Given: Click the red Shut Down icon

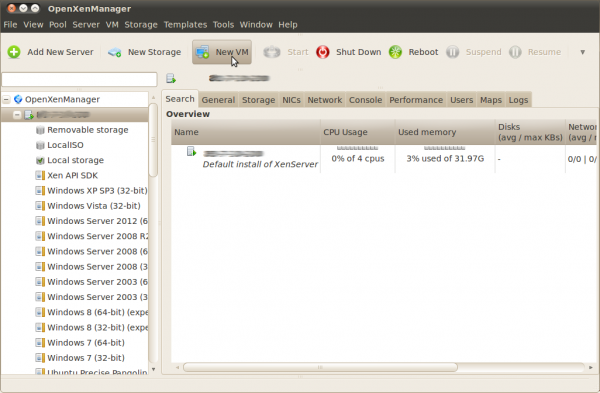Looking at the screenshot, I should point(323,52).
